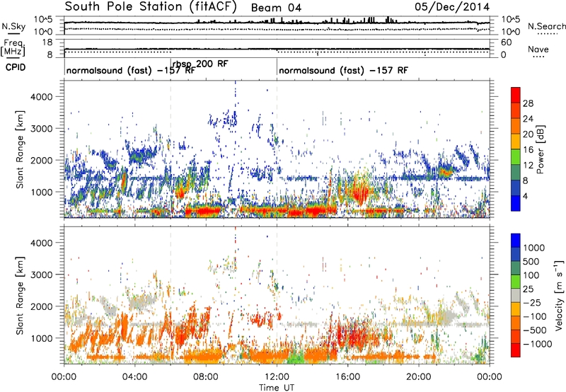The height and width of the screenshot is (392, 566).
Task: Click the 'Time UT' axis title
Action: click(277, 388)
